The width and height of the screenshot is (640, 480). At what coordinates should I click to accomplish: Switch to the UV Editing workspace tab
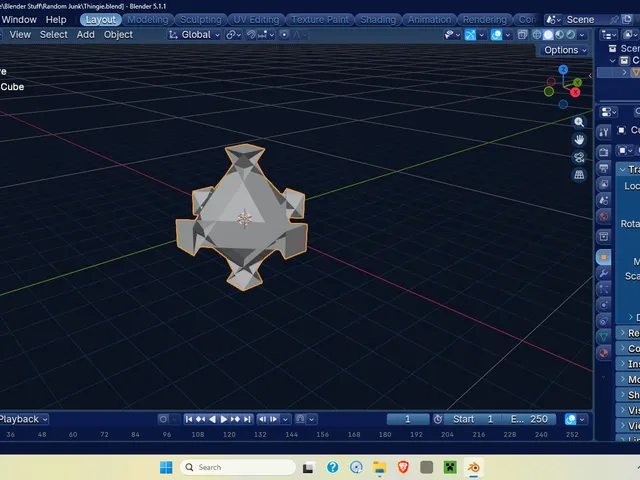(x=256, y=20)
